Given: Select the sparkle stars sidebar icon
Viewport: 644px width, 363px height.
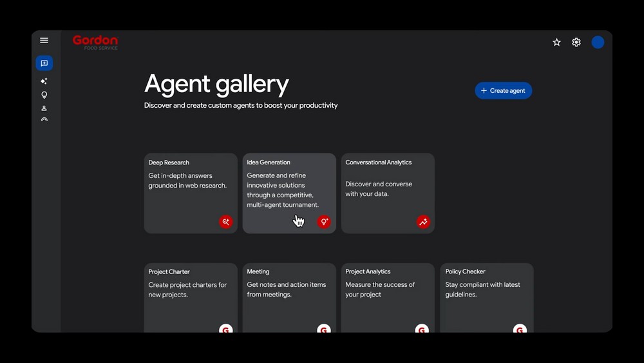Looking at the screenshot, I should click(x=44, y=81).
